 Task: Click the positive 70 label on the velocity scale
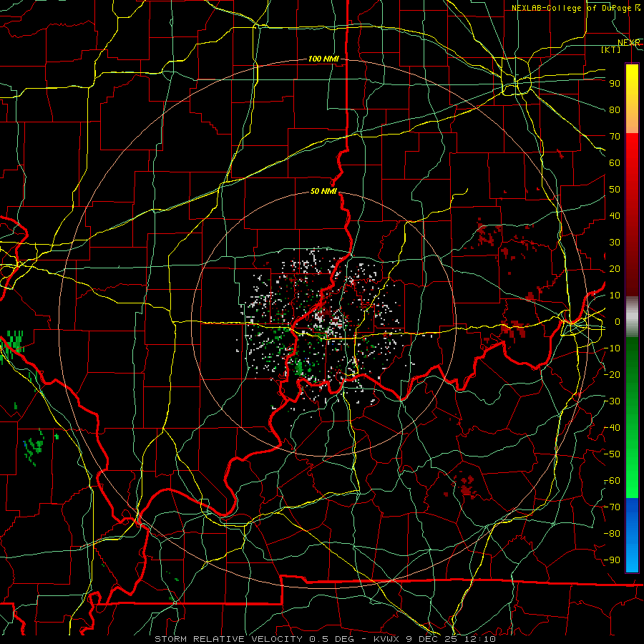[x=615, y=137]
